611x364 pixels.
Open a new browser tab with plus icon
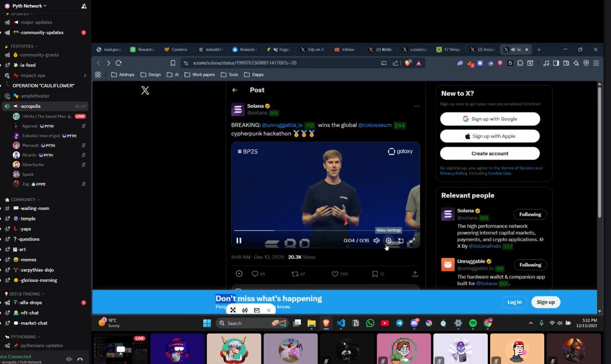pos(539,49)
